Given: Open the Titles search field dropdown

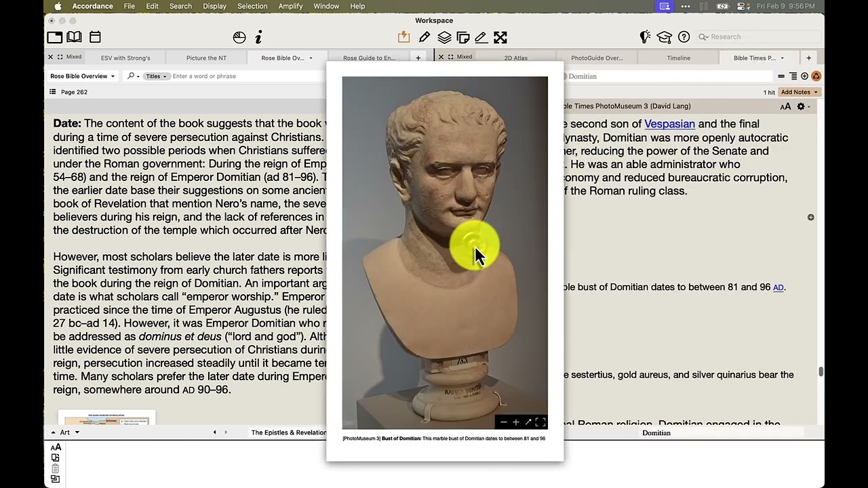Looking at the screenshot, I should pos(155,76).
